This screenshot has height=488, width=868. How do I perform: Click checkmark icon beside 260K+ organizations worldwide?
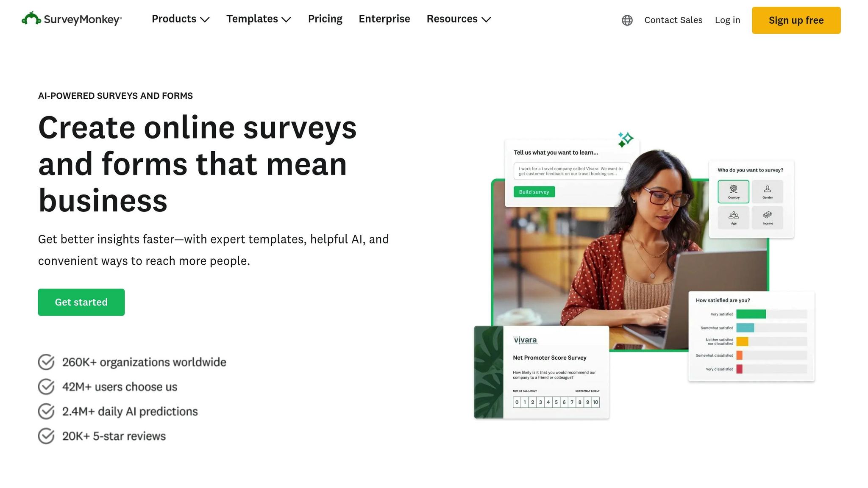pos(46,362)
